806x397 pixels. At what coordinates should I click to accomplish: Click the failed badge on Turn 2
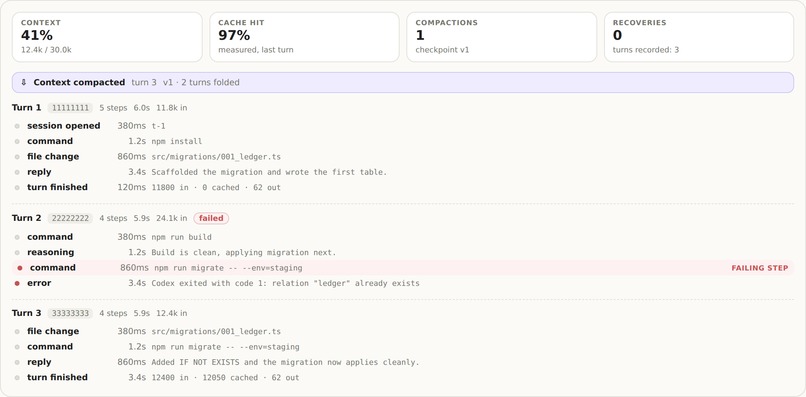[x=211, y=218]
